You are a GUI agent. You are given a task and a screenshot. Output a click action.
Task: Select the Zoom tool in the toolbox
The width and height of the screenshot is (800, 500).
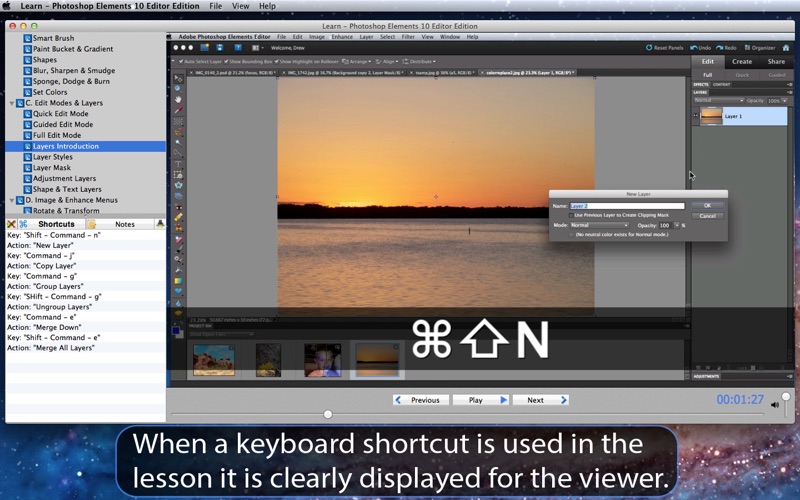pyautogui.click(x=178, y=89)
